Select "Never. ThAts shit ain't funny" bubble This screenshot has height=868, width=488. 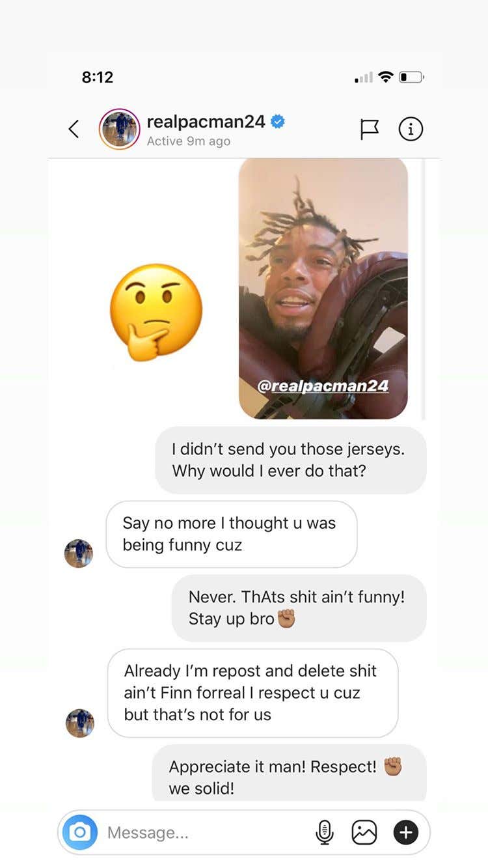(x=299, y=608)
